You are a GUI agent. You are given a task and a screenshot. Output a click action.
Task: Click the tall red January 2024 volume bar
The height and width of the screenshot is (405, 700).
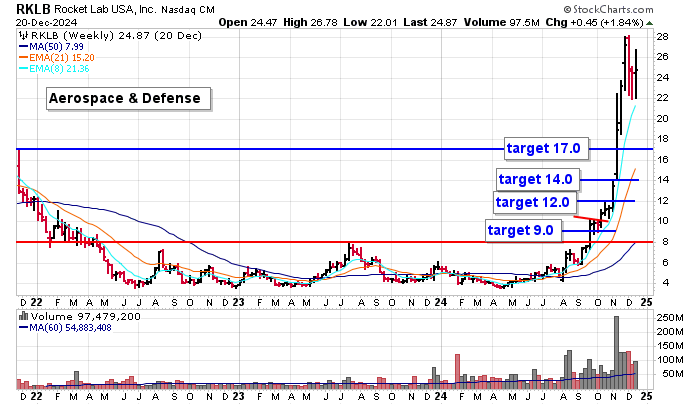point(458,372)
